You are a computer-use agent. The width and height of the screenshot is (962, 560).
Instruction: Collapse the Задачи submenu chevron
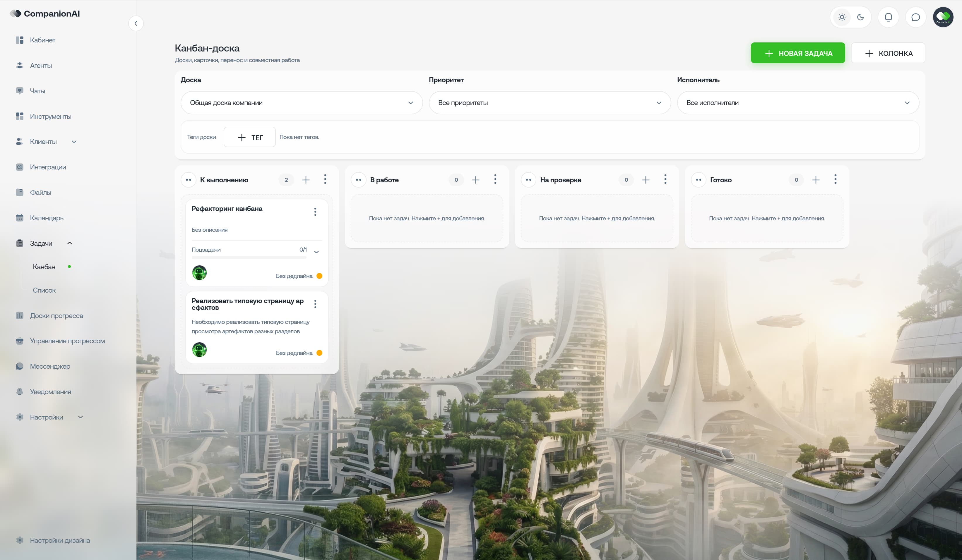69,243
